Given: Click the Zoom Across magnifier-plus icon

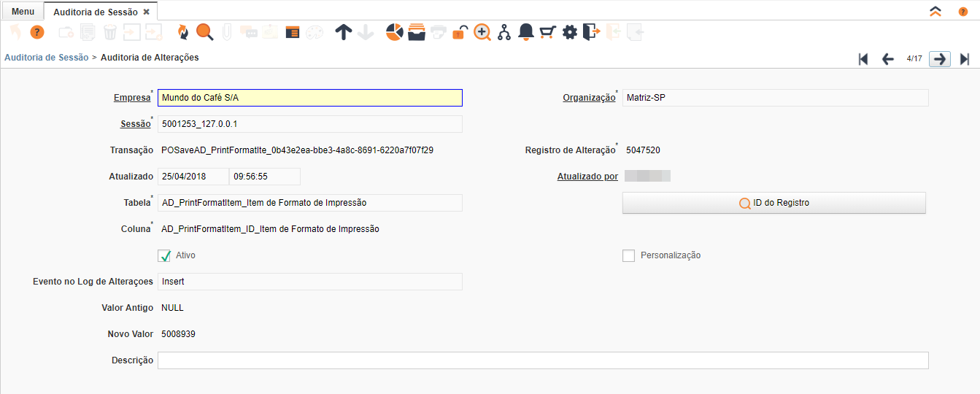Looking at the screenshot, I should point(482,32).
